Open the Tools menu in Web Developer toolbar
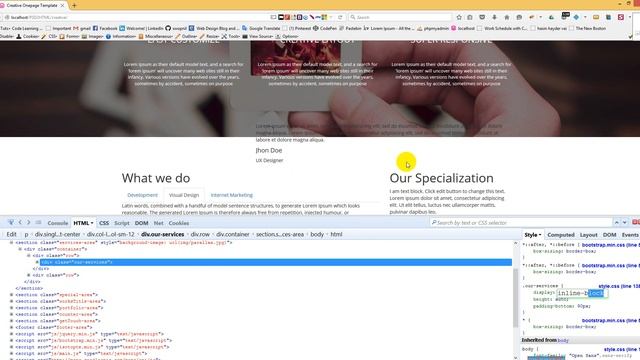The image size is (640, 360). click(x=231, y=36)
